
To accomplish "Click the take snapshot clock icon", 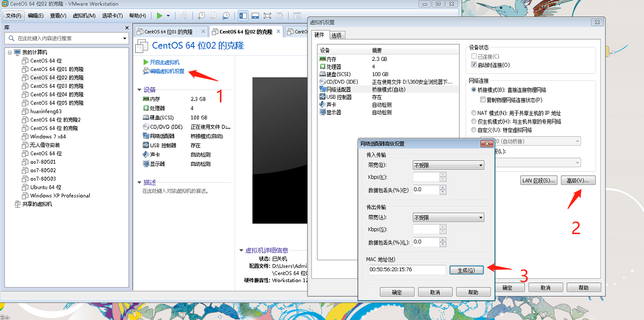I will pyautogui.click(x=201, y=15).
